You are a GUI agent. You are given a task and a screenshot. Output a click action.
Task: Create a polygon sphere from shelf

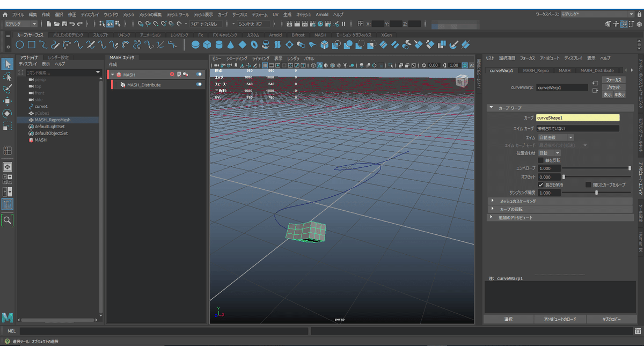tap(196, 45)
